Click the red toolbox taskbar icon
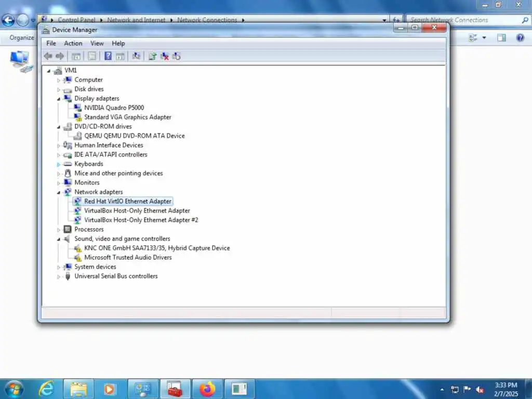 point(175,389)
